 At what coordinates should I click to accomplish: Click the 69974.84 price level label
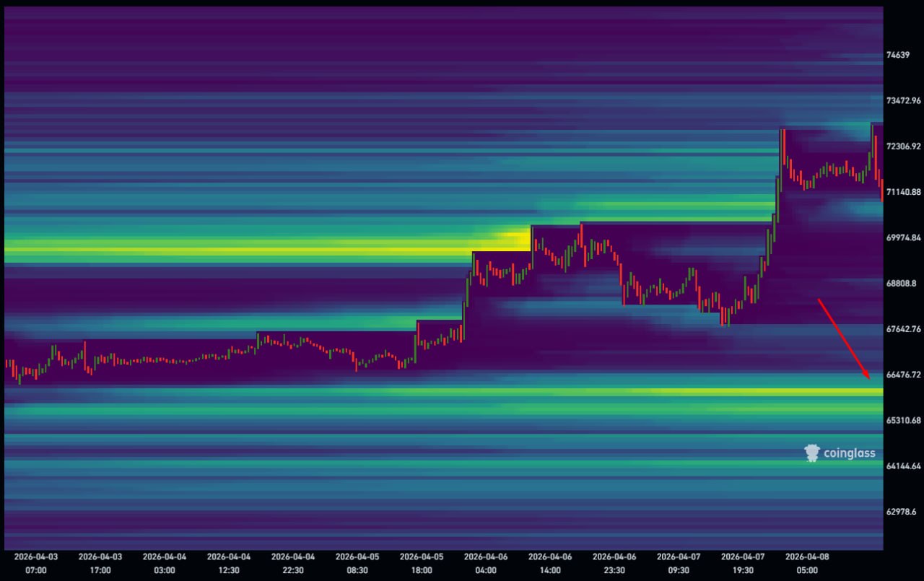click(904, 237)
